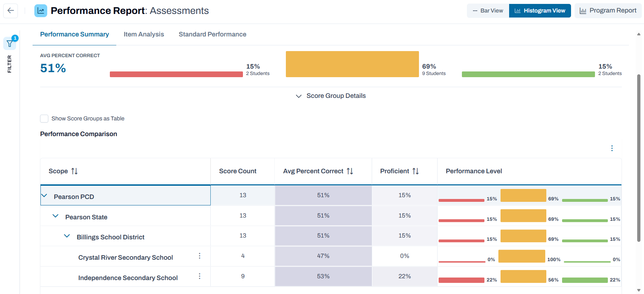Image resolution: width=644 pixels, height=294 pixels.
Task: Click Crystal River score count 4
Action: (243, 256)
